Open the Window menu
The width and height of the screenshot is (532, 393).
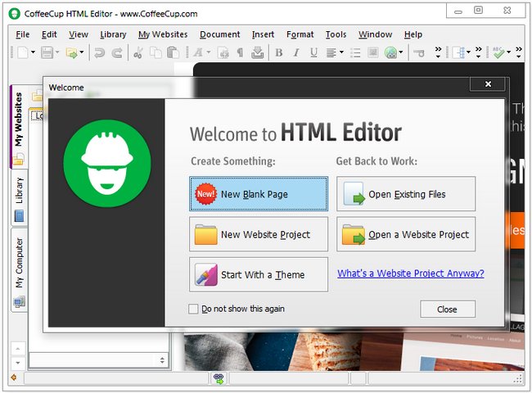[375, 34]
